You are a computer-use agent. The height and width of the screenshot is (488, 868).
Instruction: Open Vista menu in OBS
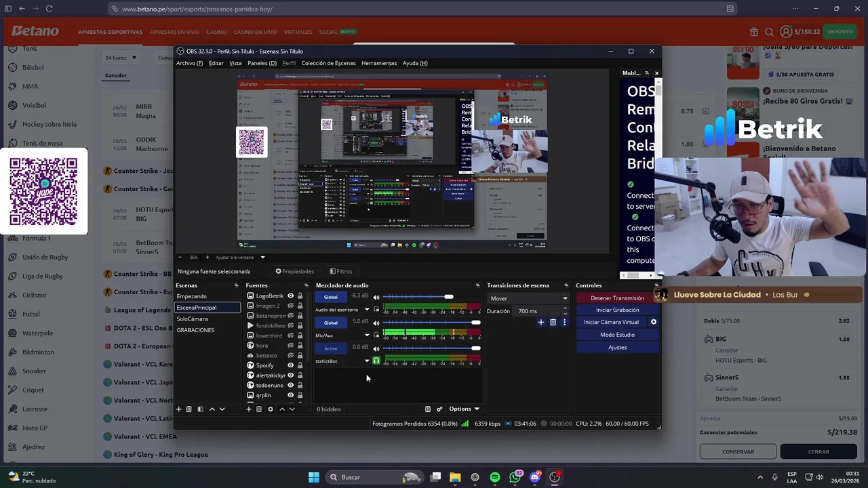235,63
